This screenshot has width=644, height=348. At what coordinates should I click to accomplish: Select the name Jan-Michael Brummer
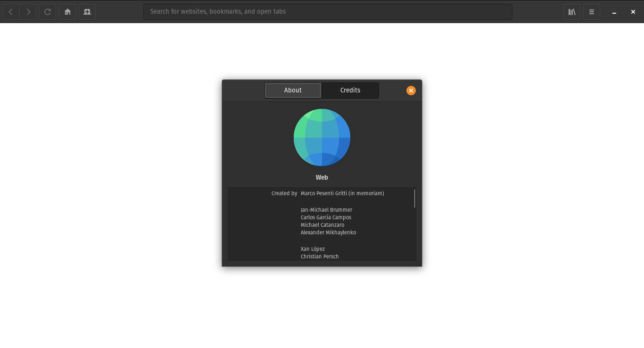click(326, 210)
